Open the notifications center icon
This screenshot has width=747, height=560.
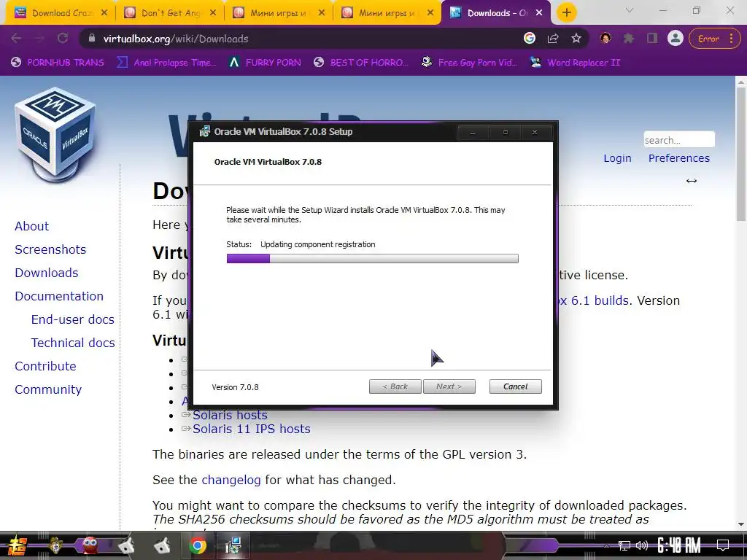coord(723,545)
